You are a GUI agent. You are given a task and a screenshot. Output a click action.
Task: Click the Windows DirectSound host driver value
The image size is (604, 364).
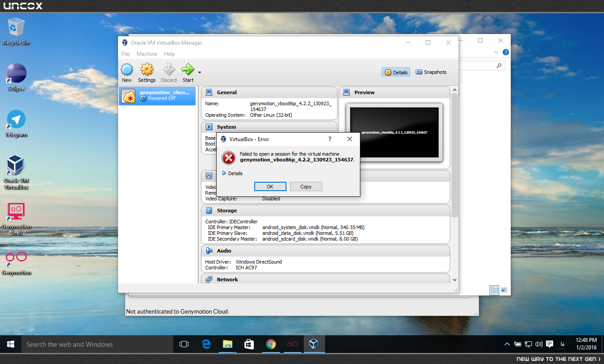tap(259, 262)
